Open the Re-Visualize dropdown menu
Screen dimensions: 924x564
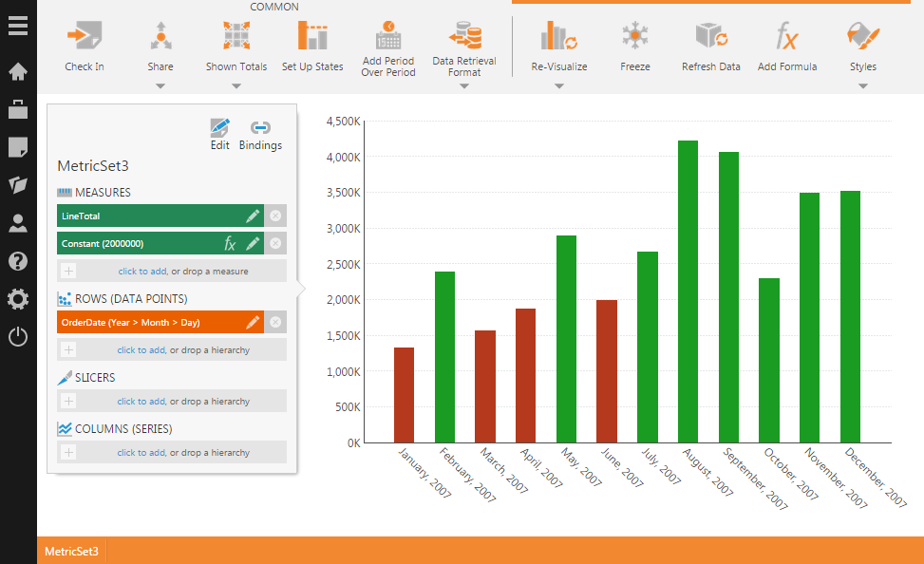tap(558, 86)
